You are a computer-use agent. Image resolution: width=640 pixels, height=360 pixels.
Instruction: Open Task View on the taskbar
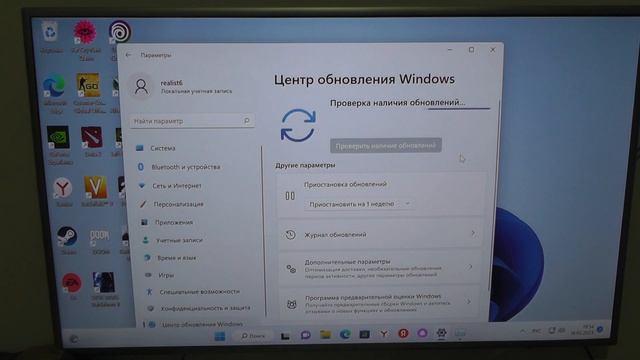click(285, 336)
